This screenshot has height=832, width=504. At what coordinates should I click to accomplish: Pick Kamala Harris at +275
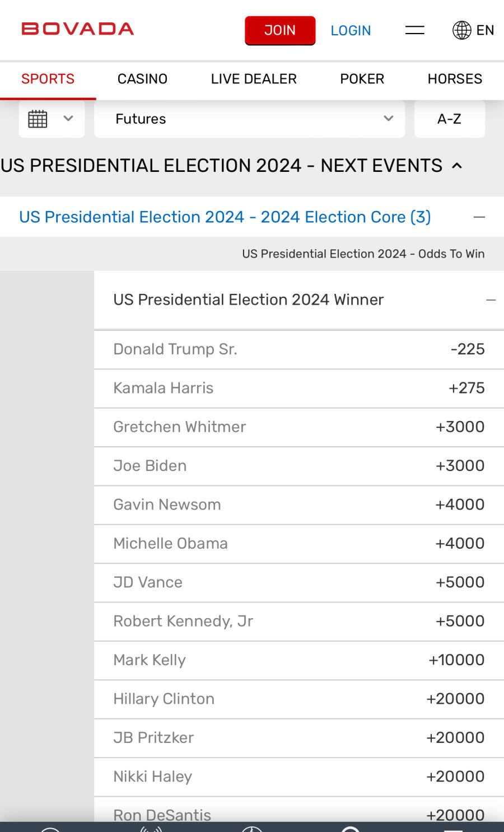pos(466,388)
